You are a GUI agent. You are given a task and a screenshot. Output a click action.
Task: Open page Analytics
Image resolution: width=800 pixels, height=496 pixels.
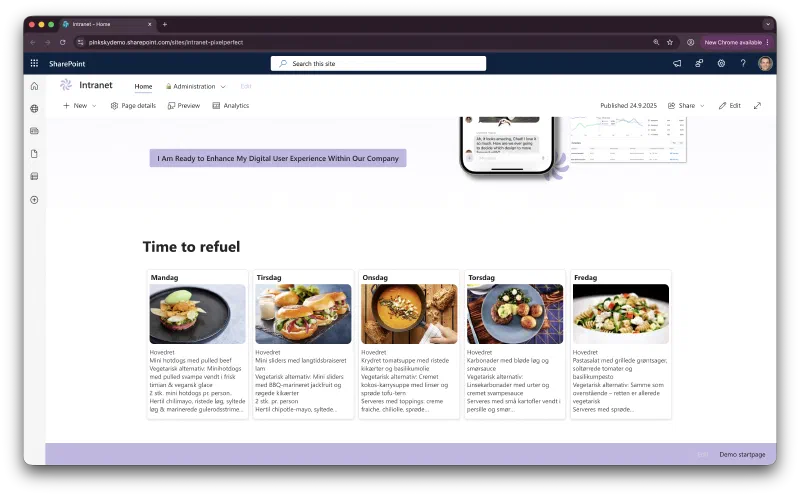231,106
